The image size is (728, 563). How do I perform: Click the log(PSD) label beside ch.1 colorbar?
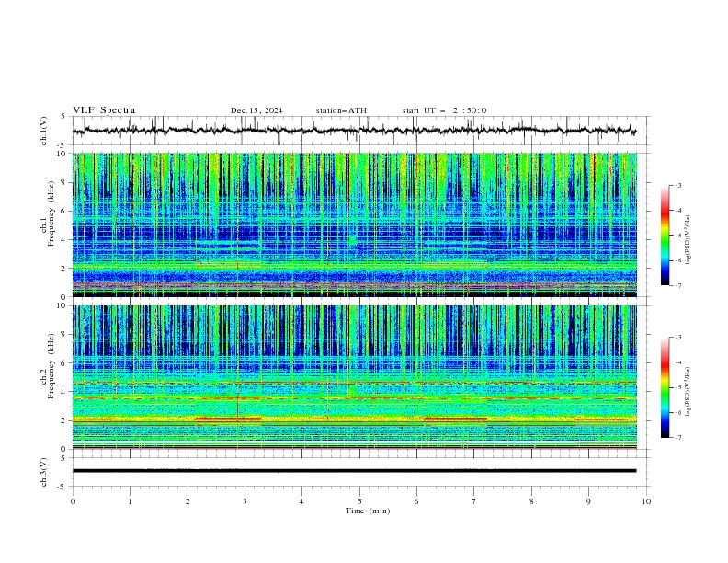[x=688, y=240]
